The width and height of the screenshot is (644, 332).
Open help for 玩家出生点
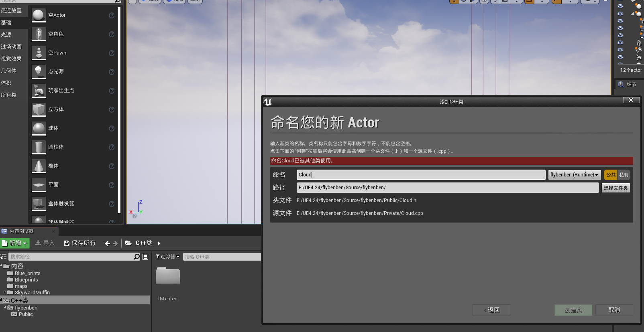point(112,91)
